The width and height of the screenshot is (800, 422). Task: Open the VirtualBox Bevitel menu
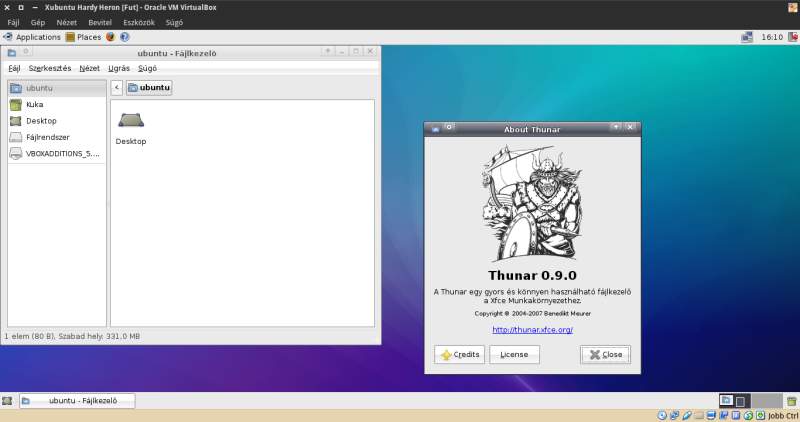click(100, 22)
